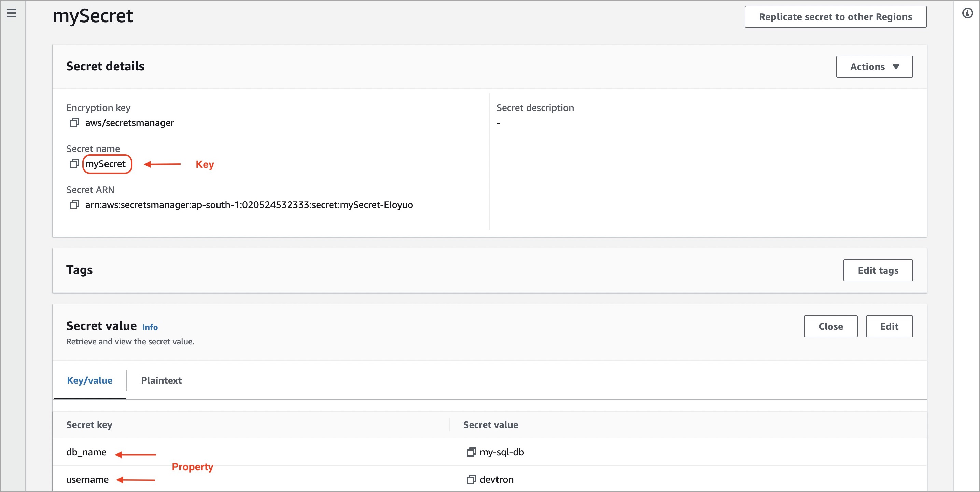This screenshot has width=980, height=492.
Task: Select the db_name key row
Action: click(86, 452)
